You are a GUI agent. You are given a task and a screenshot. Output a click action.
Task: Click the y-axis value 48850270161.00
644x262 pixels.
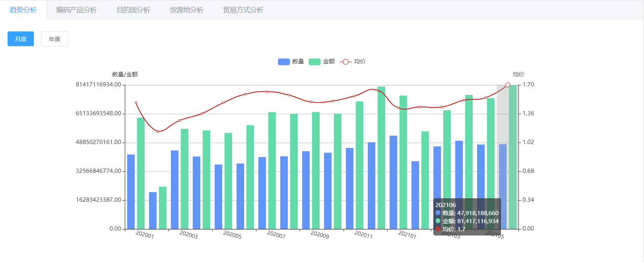point(98,142)
